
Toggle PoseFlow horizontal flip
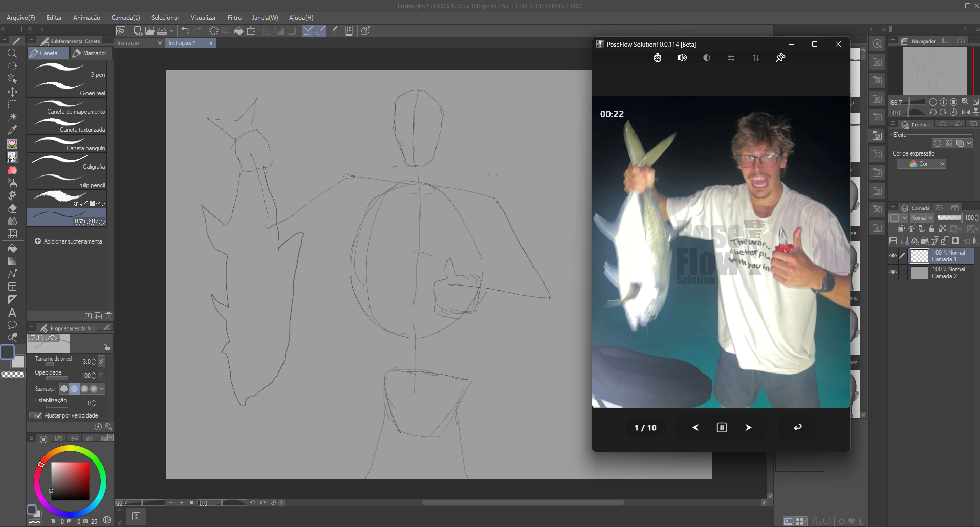(731, 58)
